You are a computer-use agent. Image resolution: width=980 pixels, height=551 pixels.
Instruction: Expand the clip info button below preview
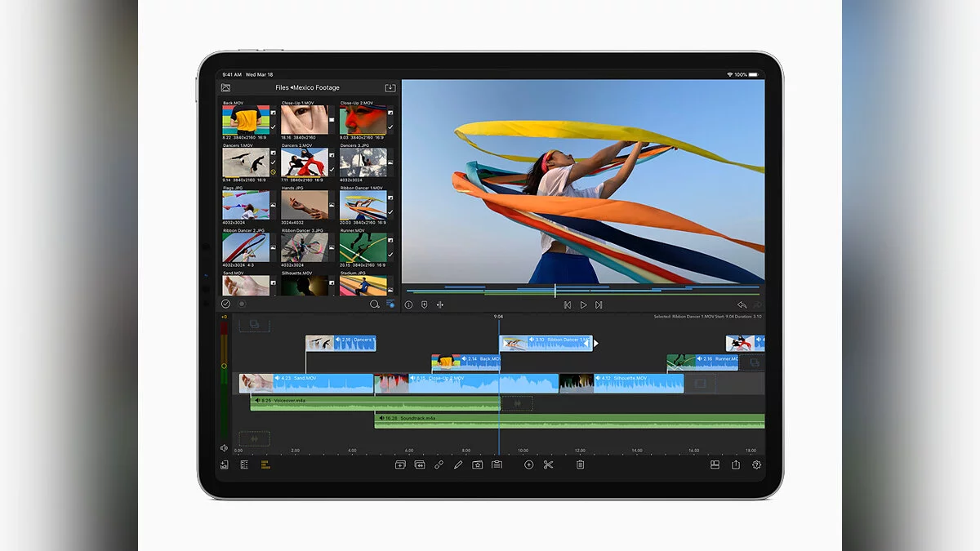point(408,304)
